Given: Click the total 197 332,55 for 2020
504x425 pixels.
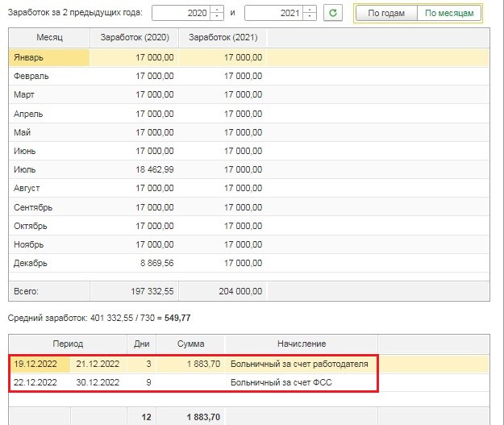Looking at the screenshot, I should (152, 292).
